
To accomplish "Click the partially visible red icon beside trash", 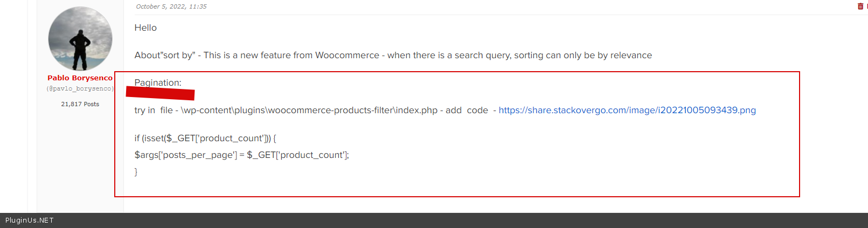I will (x=866, y=6).
